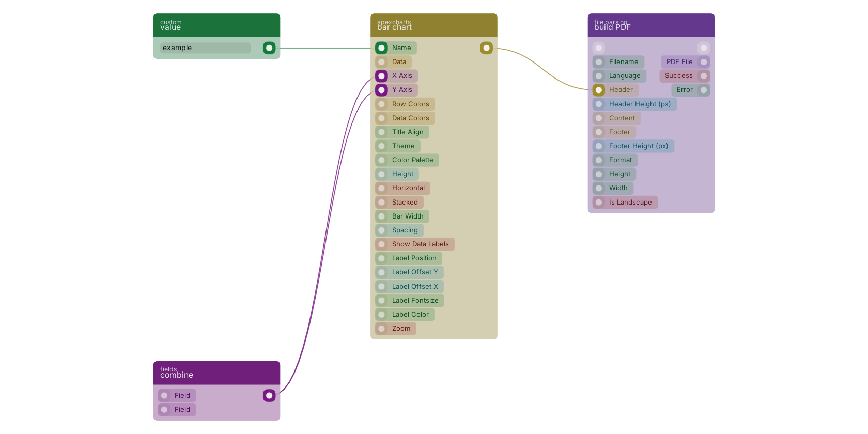Click the 'Color Palette' label
The width and height of the screenshot is (868, 434).
(412, 160)
